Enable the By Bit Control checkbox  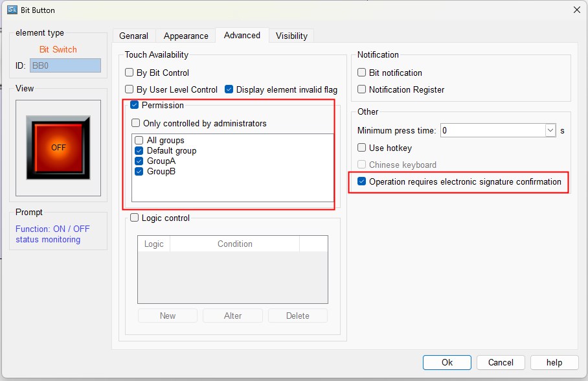click(130, 73)
